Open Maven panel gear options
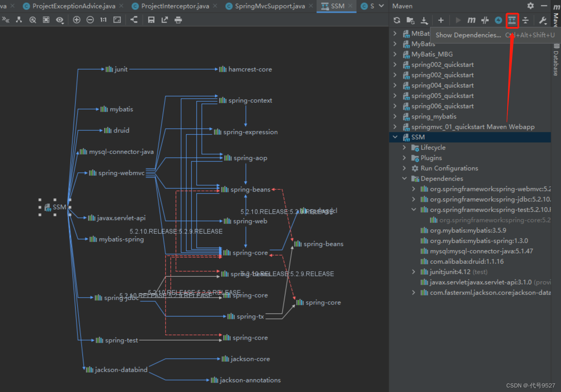This screenshot has width=561, height=392. pos(531,6)
